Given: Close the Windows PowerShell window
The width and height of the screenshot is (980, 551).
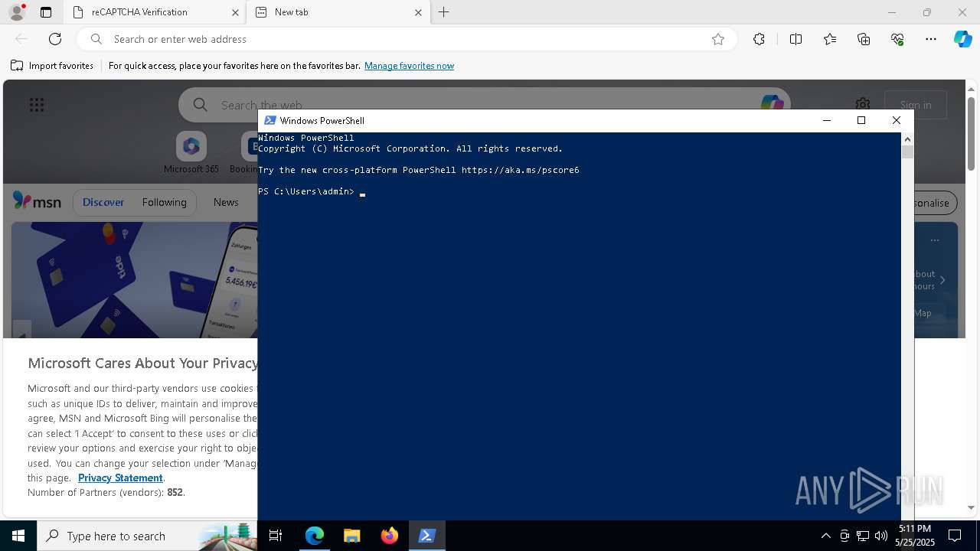Looking at the screenshot, I should click(897, 120).
